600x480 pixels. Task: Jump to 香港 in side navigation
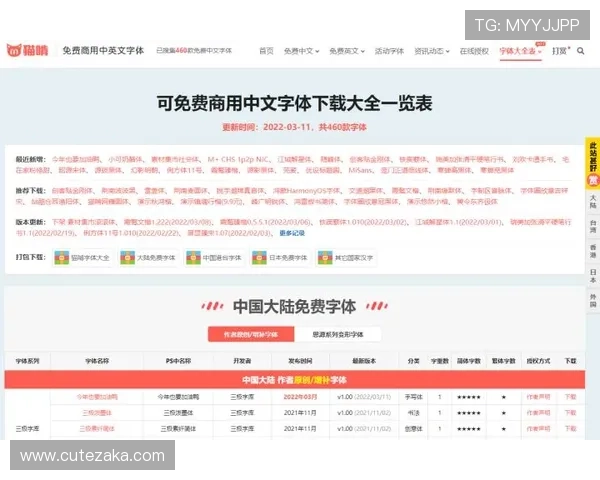coord(593,251)
